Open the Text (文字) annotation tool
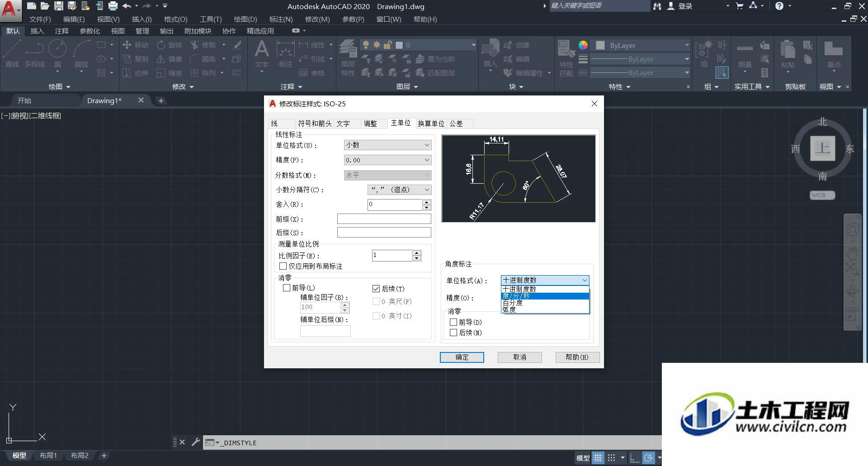 pyautogui.click(x=261, y=54)
